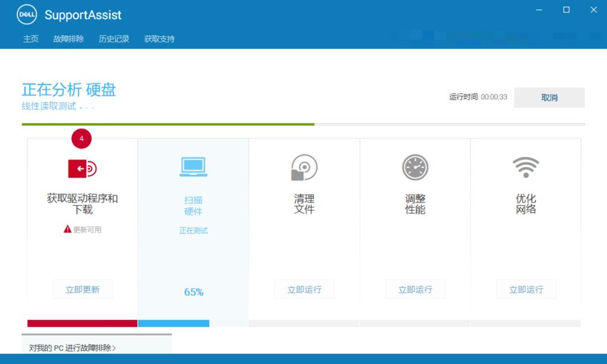Select the optimize network Wi-Fi icon
607x364 pixels.
point(526,167)
